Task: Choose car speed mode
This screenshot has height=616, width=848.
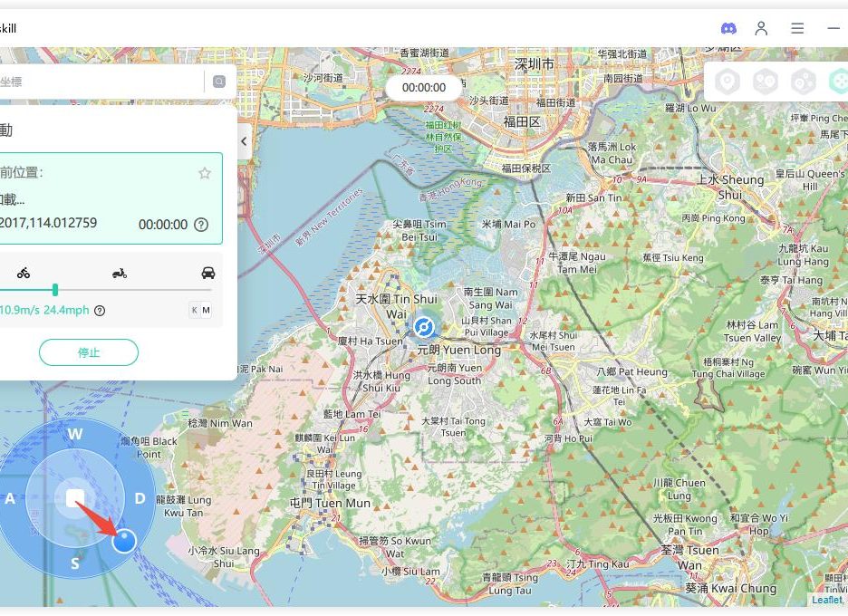Action: pos(208,272)
